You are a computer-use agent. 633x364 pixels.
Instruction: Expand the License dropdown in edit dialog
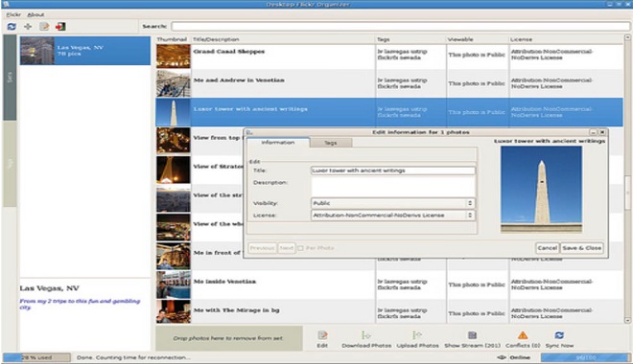392,216
